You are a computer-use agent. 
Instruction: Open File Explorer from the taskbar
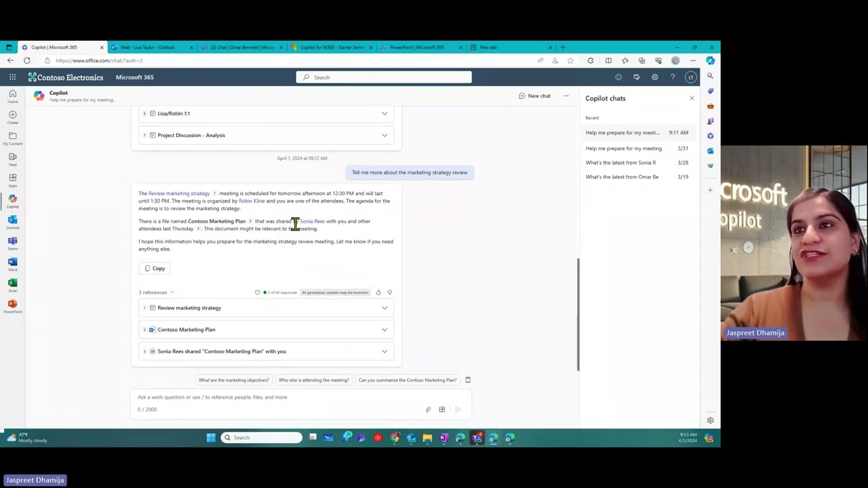click(427, 438)
